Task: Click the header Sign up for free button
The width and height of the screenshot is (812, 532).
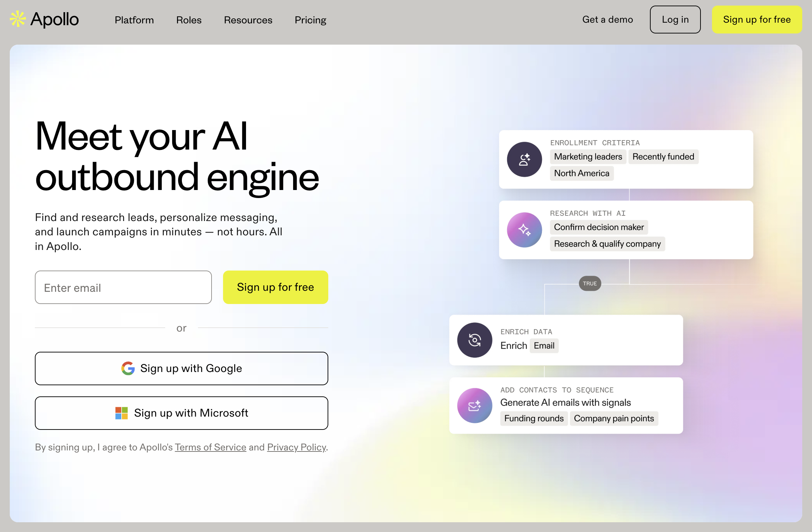Action: 757,20
